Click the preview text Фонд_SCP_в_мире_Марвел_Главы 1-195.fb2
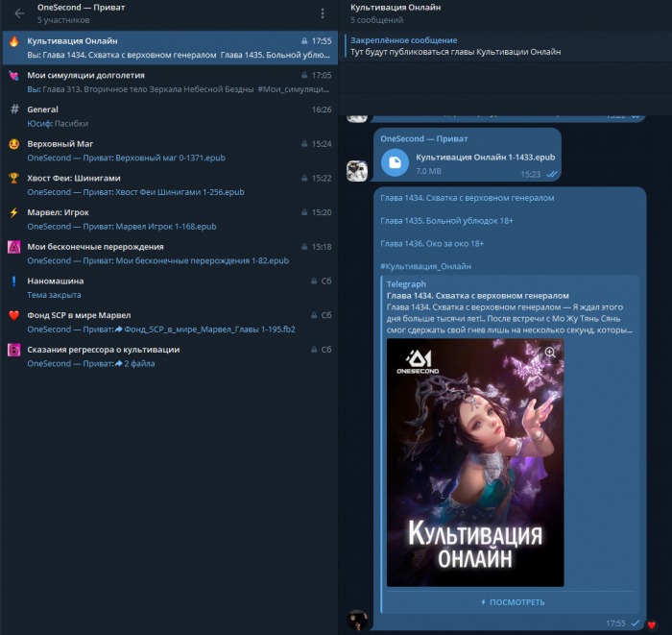 click(209, 330)
